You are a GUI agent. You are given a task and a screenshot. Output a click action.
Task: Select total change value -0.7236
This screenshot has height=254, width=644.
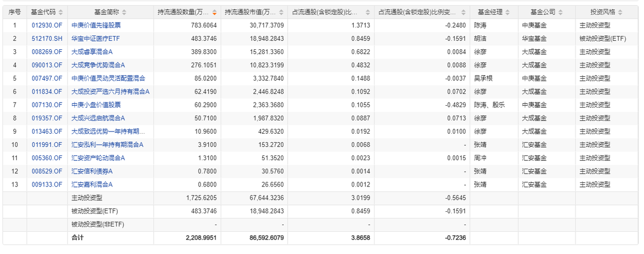coord(455,237)
